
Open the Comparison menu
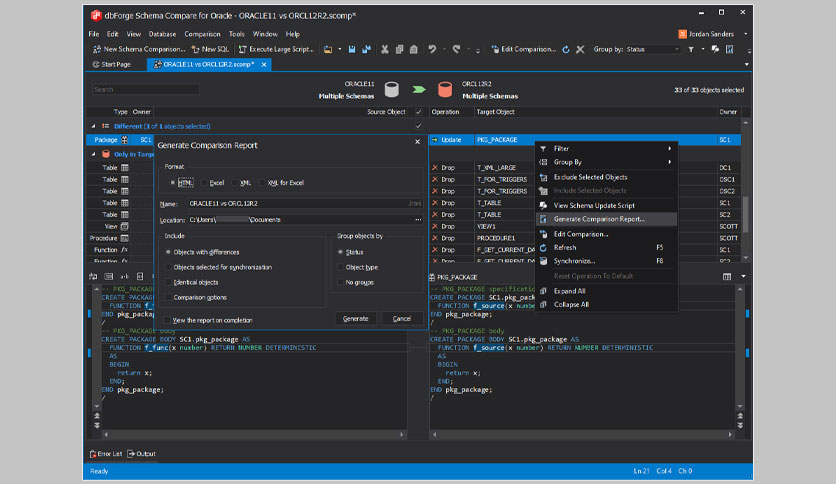click(202, 34)
